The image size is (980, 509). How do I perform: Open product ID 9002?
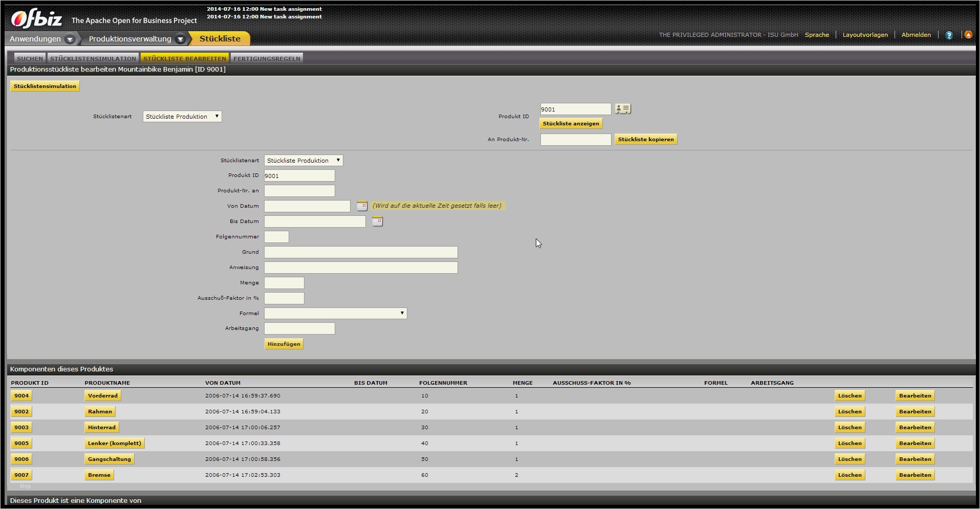point(21,412)
